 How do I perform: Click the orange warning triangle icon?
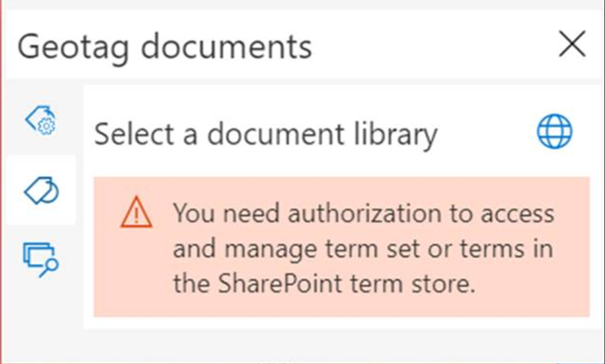tap(136, 212)
